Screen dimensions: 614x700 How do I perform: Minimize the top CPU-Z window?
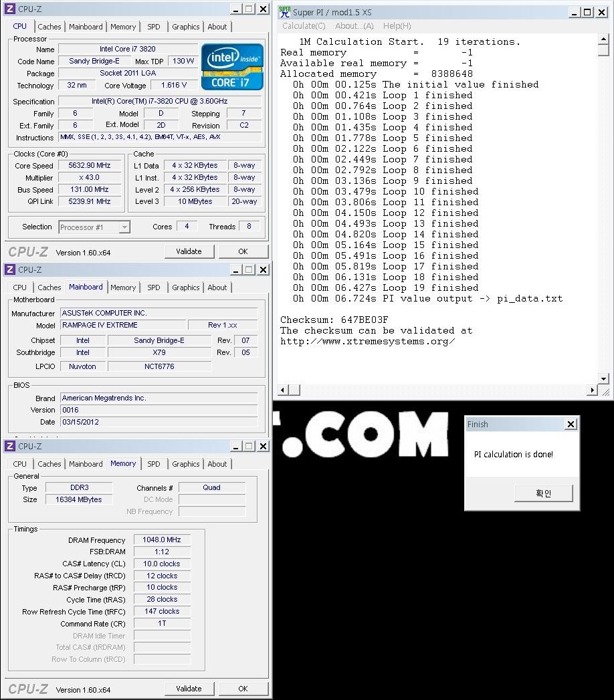237,9
